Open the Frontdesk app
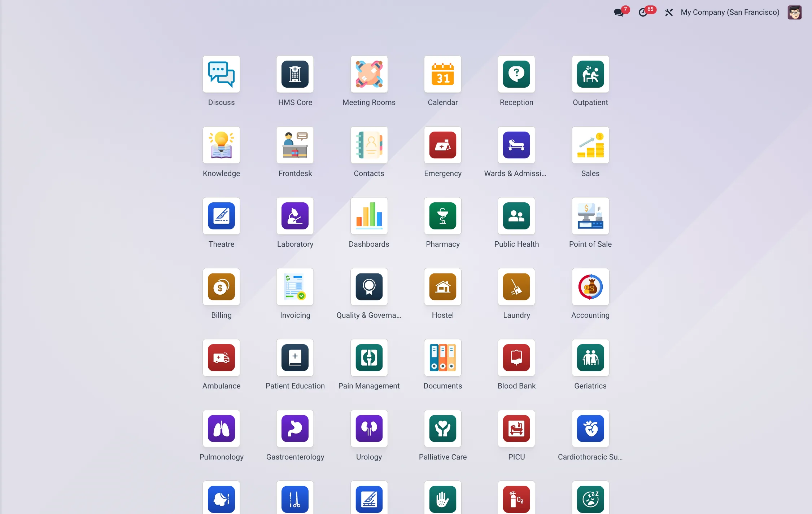The width and height of the screenshot is (812, 514). click(x=295, y=145)
